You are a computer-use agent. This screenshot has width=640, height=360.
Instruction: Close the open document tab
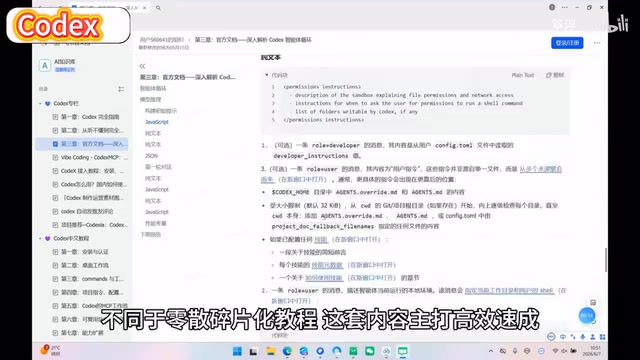(x=144, y=8)
